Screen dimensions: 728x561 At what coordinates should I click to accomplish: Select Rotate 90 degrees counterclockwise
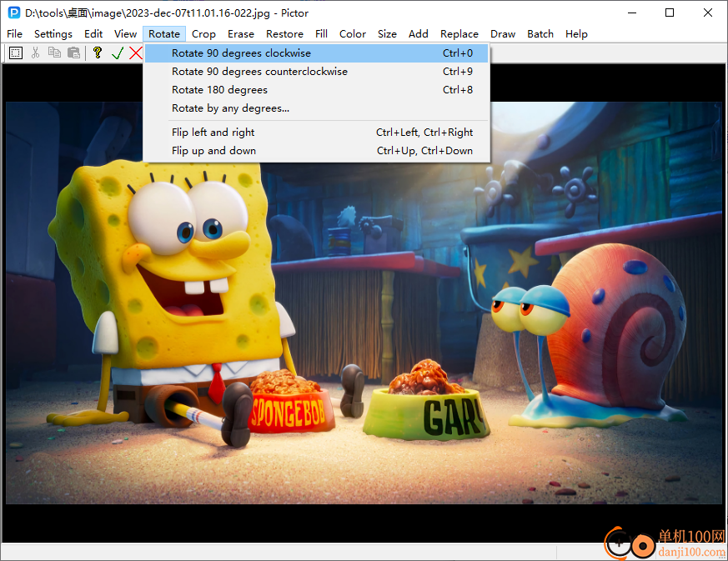point(316,72)
